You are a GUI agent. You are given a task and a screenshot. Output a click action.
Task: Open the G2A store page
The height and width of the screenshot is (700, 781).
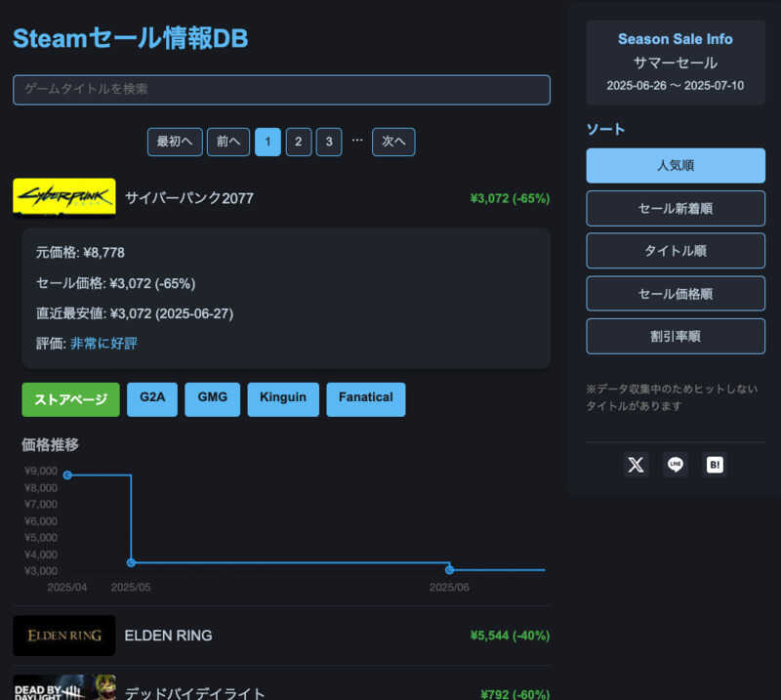151,398
